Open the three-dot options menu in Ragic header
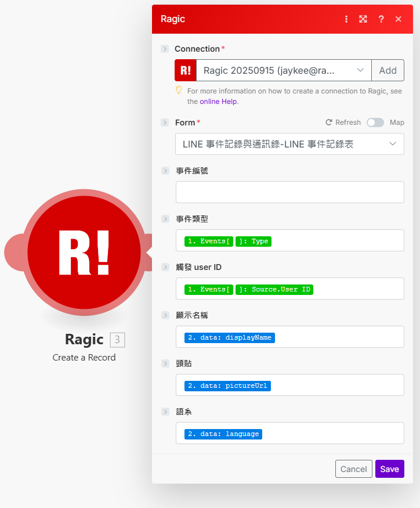The width and height of the screenshot is (420, 508). [x=346, y=19]
